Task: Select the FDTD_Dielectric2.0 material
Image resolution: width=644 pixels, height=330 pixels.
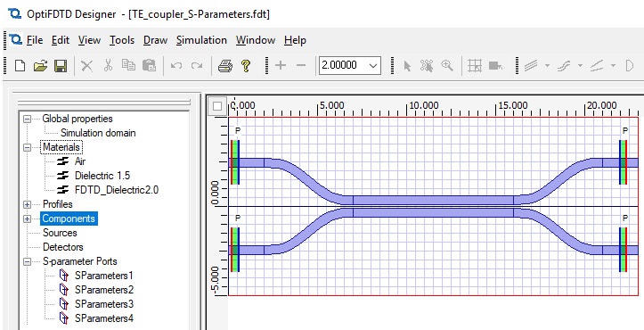Action: pos(117,190)
